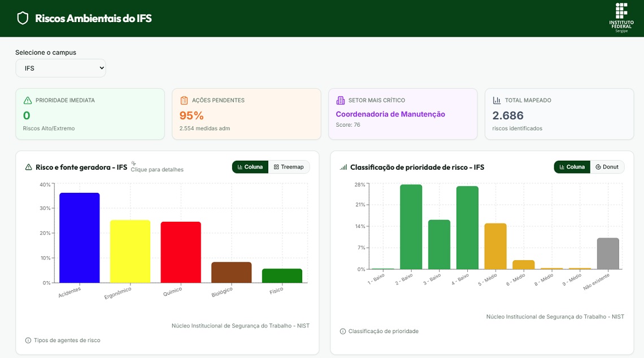Screen dimensions: 644x358
Task: Click the red Químico bar
Action: tap(181, 252)
